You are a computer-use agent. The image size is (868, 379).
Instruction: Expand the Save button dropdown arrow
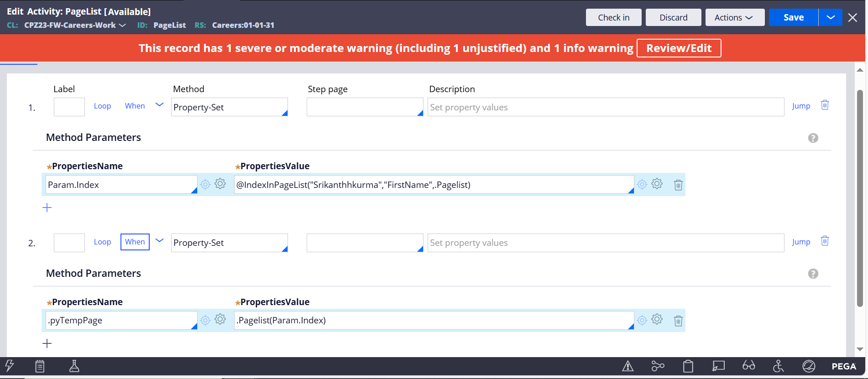click(x=830, y=17)
